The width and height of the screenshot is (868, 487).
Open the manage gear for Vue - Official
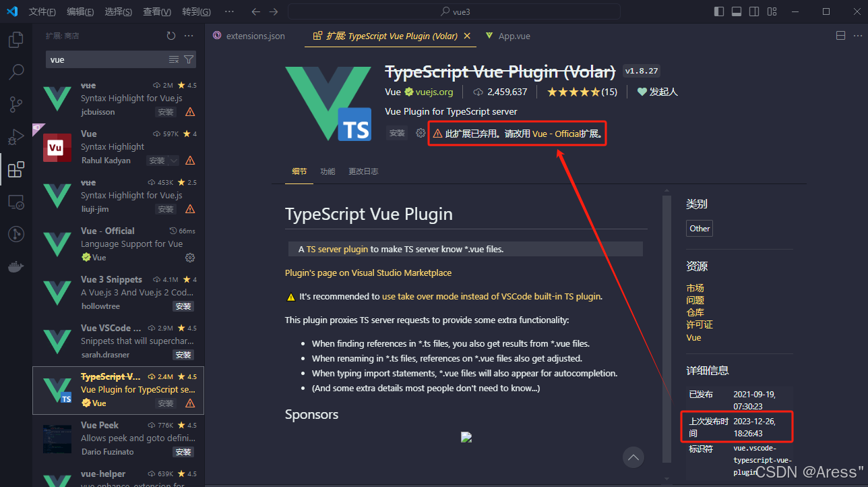click(190, 258)
